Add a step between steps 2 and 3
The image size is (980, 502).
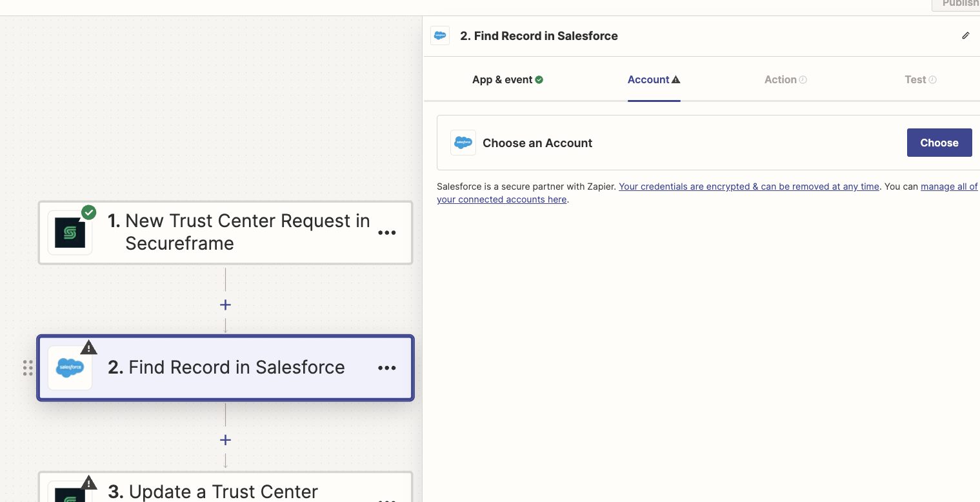point(225,440)
